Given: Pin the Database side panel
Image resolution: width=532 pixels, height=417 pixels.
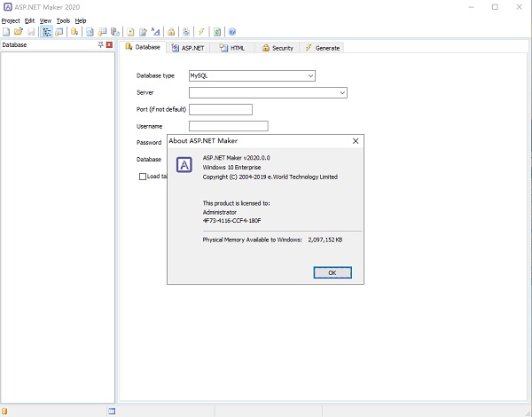Looking at the screenshot, I should (100, 45).
